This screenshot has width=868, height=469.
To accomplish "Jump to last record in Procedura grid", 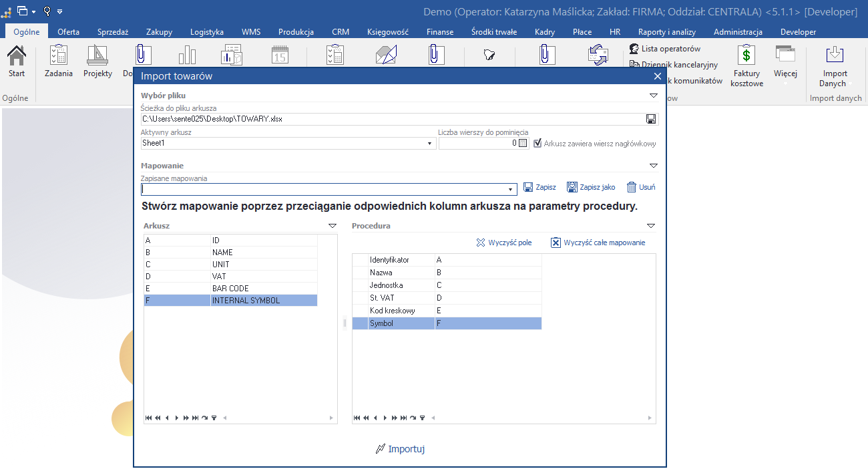I will [403, 418].
